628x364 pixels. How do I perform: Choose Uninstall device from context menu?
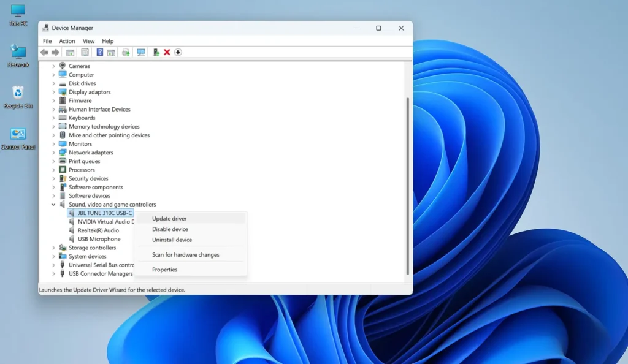click(x=174, y=240)
